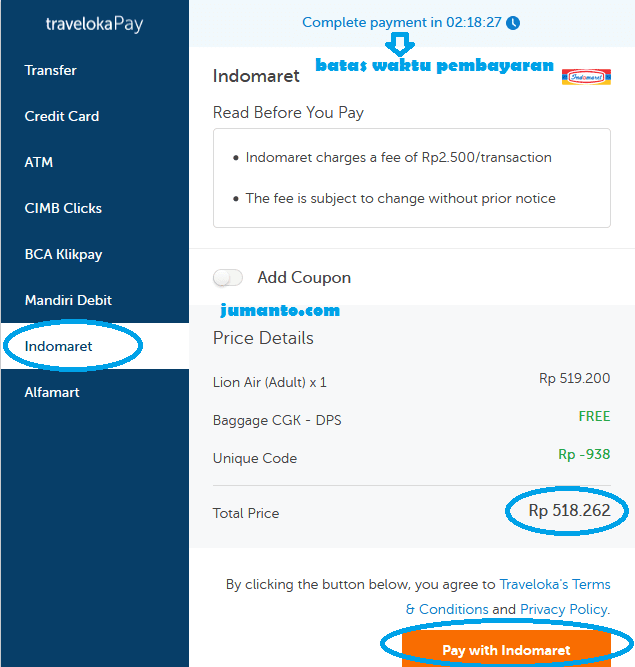Click the Rp 519.200 Lion Air price
The image size is (635, 667).
coord(575,378)
